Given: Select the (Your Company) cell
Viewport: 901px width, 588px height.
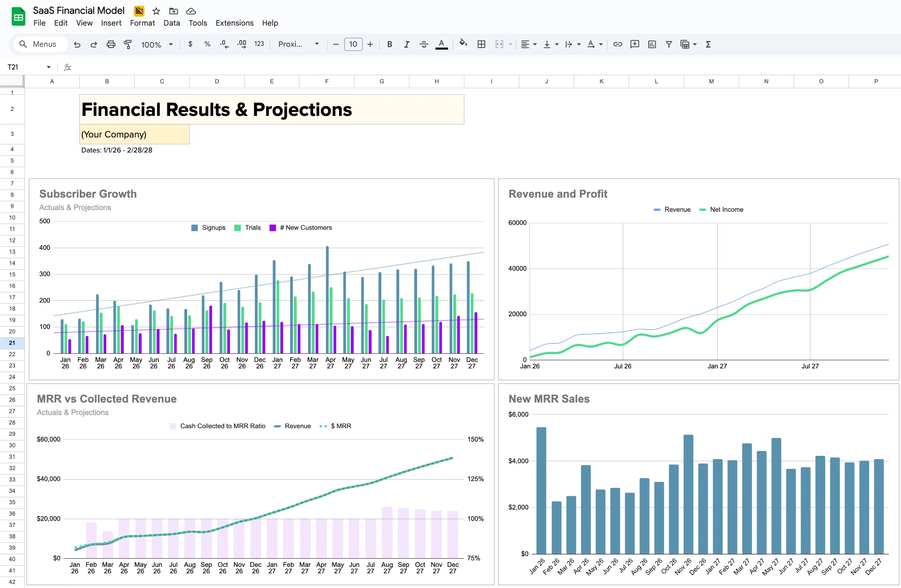Looking at the screenshot, I should (x=134, y=134).
